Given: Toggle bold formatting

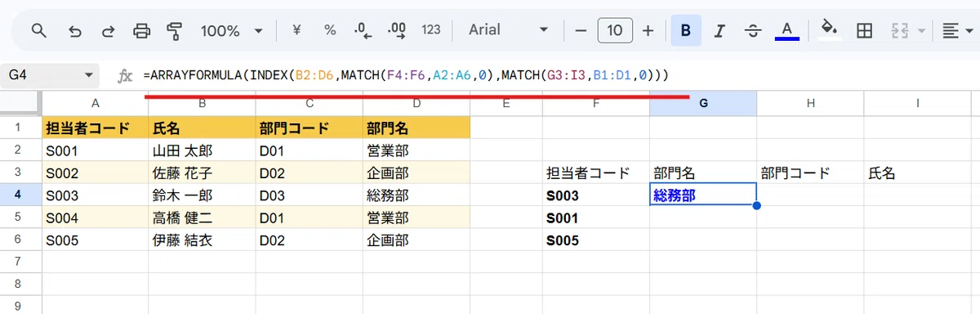Looking at the screenshot, I should [685, 31].
